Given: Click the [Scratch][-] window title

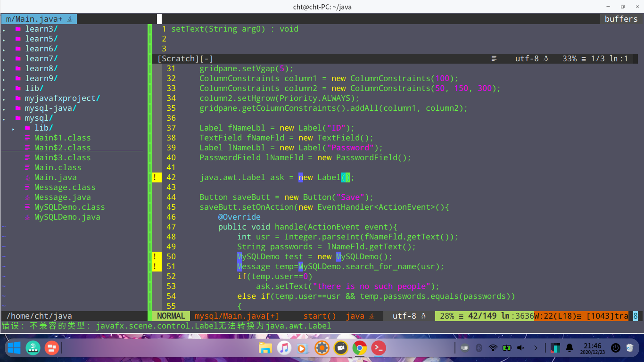Looking at the screenshot, I should [184, 58].
